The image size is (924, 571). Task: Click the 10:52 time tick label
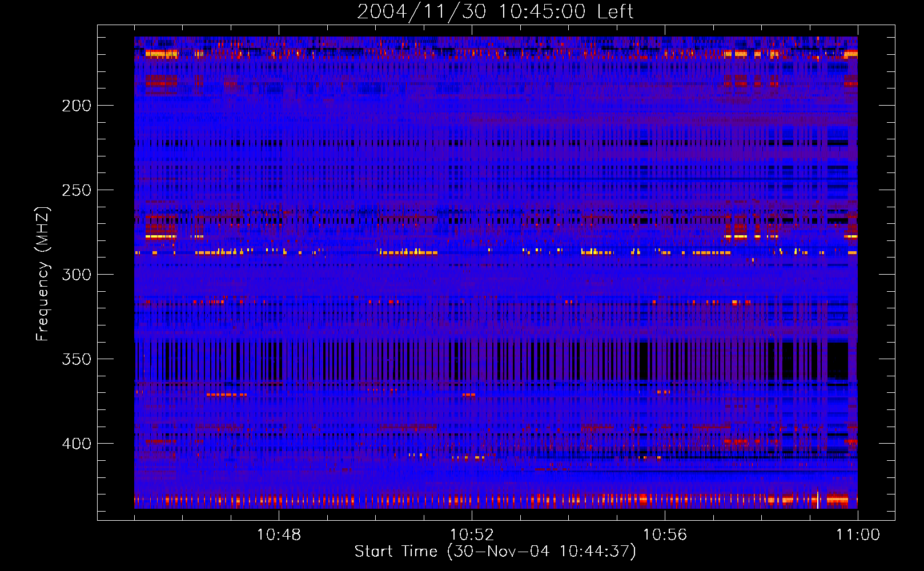472,535
